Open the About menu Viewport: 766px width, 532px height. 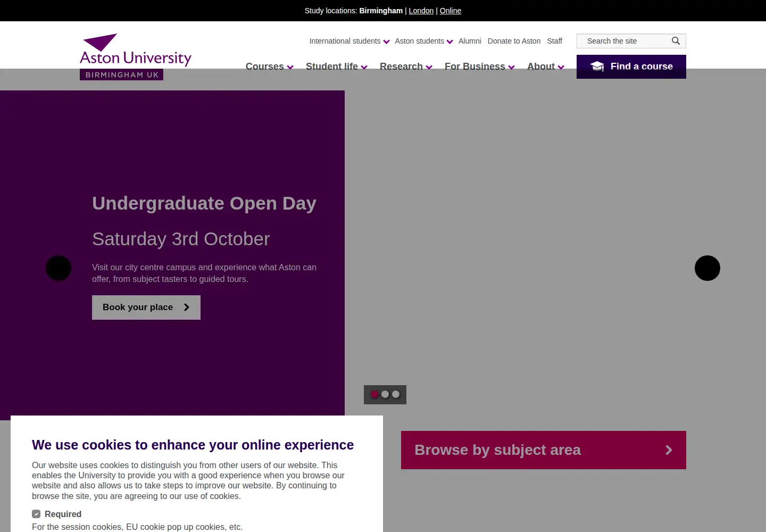pos(546,66)
